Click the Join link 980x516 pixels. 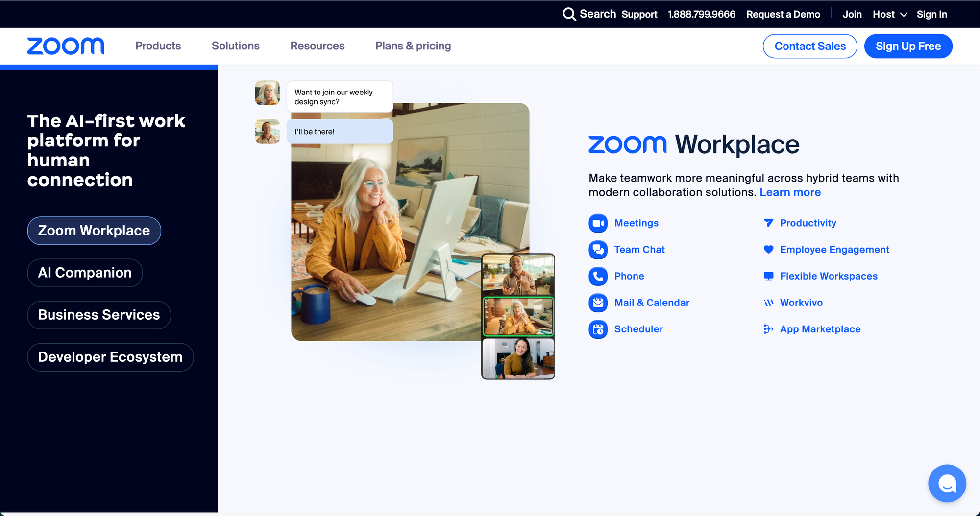click(x=852, y=14)
